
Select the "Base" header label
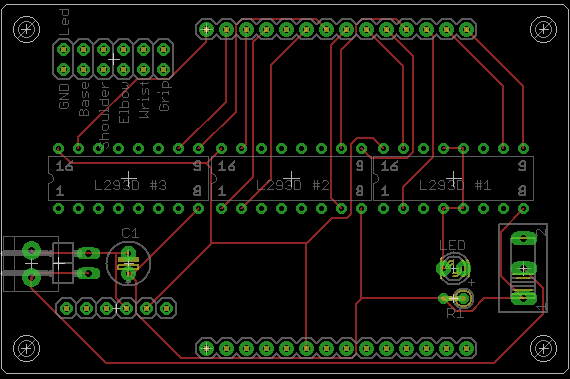pos(84,99)
